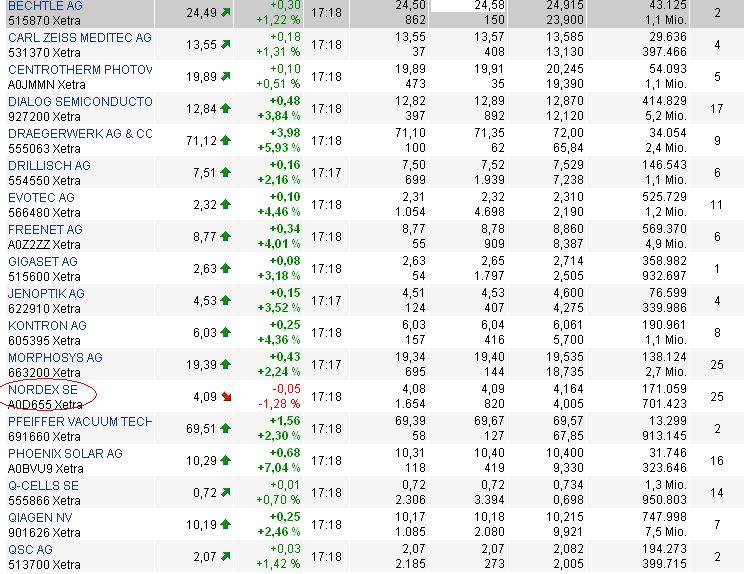745x574 pixels.
Task: Open KONTRON AG stock link
Action: click(x=48, y=326)
